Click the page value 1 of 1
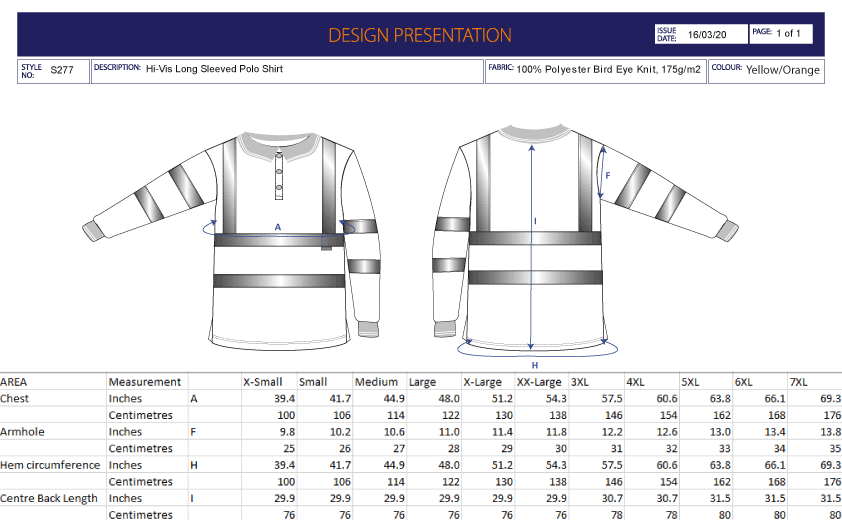The width and height of the screenshot is (842, 520). tap(788, 33)
